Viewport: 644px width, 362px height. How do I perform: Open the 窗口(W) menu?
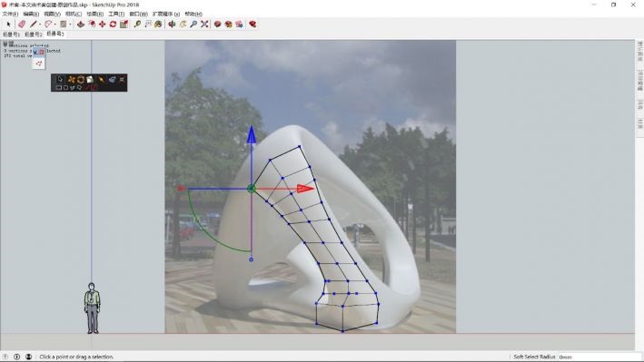[138, 14]
